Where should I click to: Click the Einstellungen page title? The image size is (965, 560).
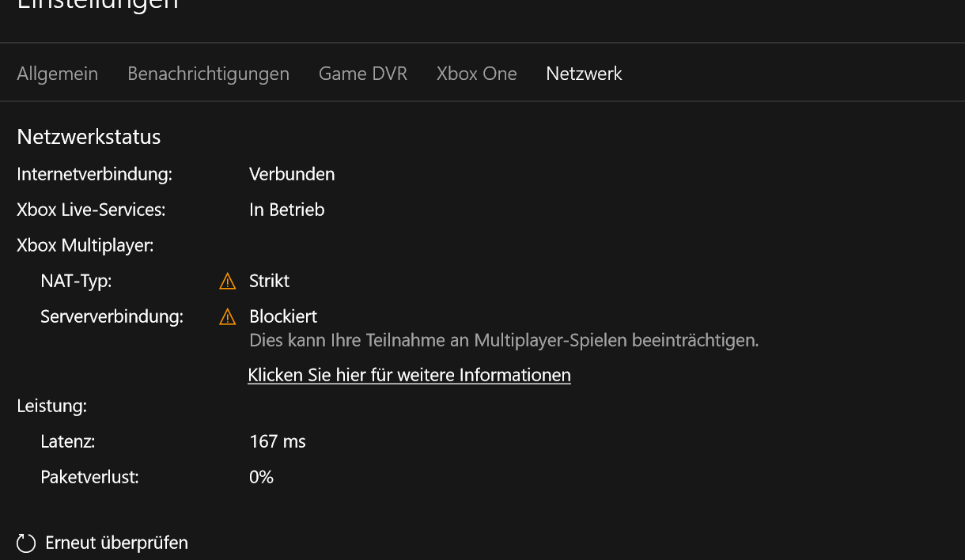(97, 4)
